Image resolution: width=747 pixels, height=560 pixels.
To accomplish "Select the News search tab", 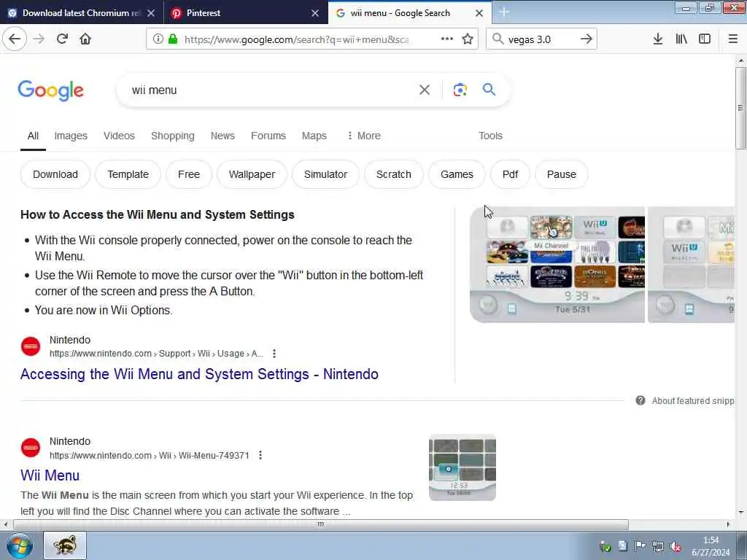I will pos(222,136).
